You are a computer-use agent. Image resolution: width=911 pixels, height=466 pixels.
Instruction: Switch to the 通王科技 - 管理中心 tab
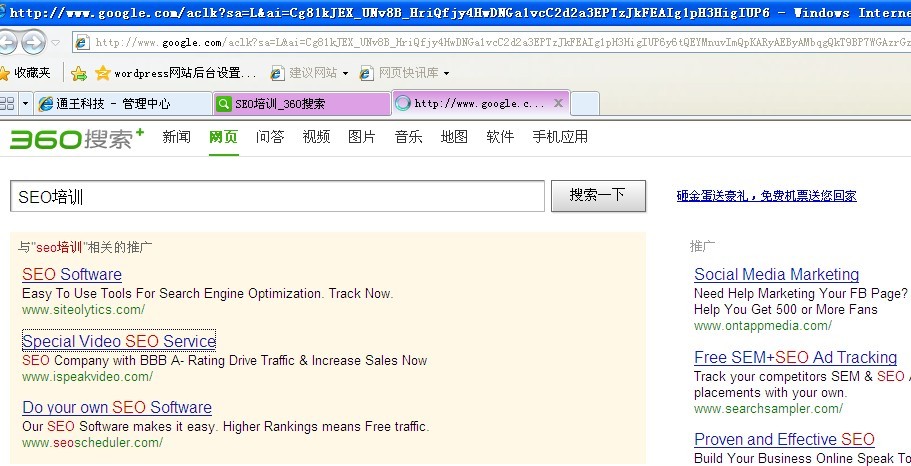pyautogui.click(x=122, y=104)
